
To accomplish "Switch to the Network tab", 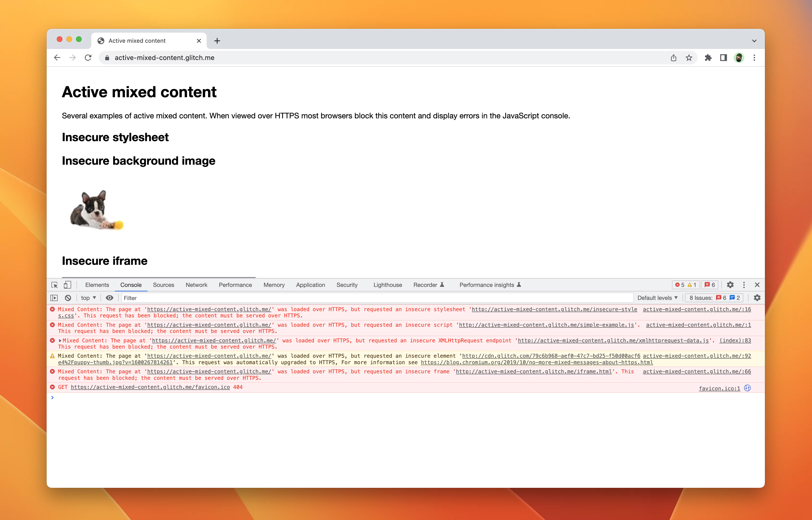I will click(196, 285).
